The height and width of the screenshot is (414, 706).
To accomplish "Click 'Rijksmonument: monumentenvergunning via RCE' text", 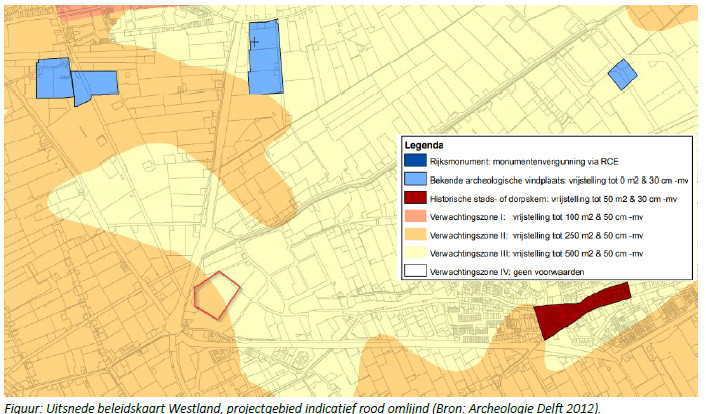I will [x=524, y=161].
